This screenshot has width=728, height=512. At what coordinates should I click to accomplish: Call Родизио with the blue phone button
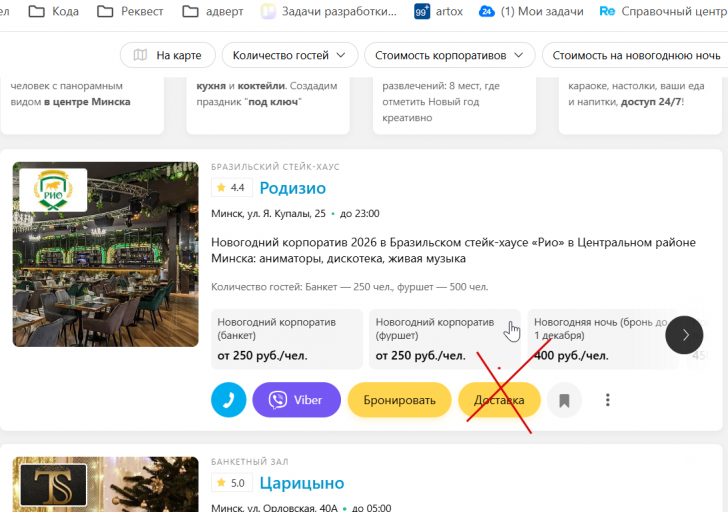(229, 400)
